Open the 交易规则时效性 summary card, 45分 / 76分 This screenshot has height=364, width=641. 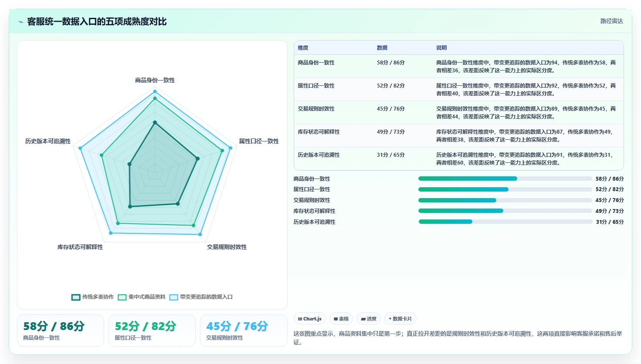point(244,330)
